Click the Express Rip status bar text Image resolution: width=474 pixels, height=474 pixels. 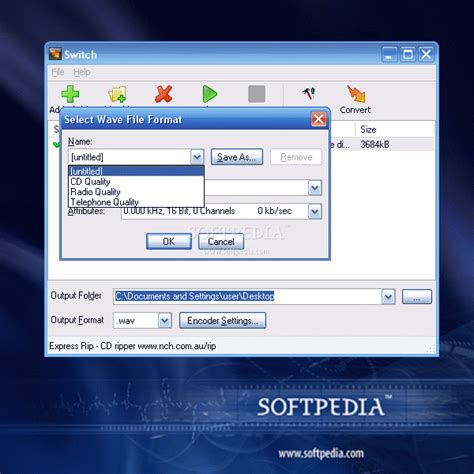point(133,346)
